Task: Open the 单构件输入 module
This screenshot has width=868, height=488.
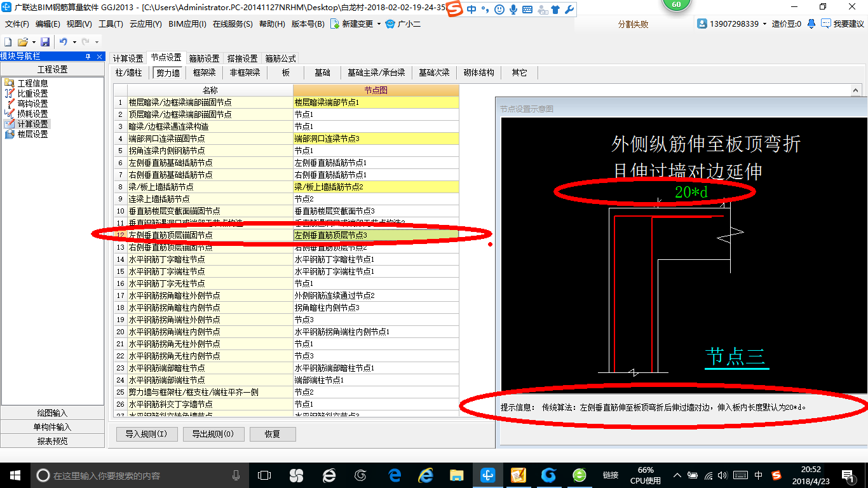Action: click(52, 427)
